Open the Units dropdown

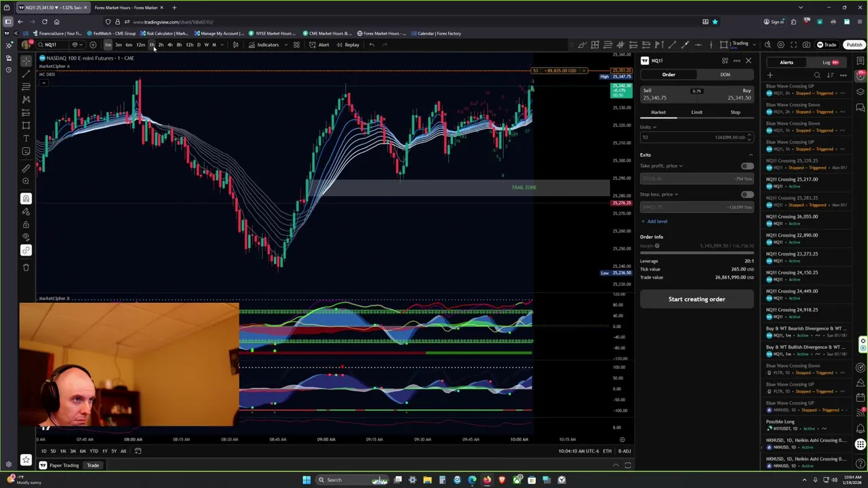coord(648,127)
